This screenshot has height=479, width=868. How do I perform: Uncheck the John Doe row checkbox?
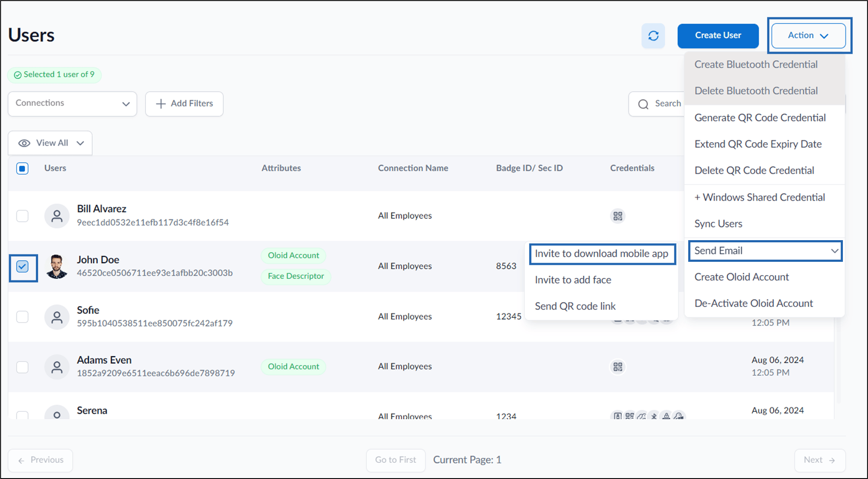point(23,266)
